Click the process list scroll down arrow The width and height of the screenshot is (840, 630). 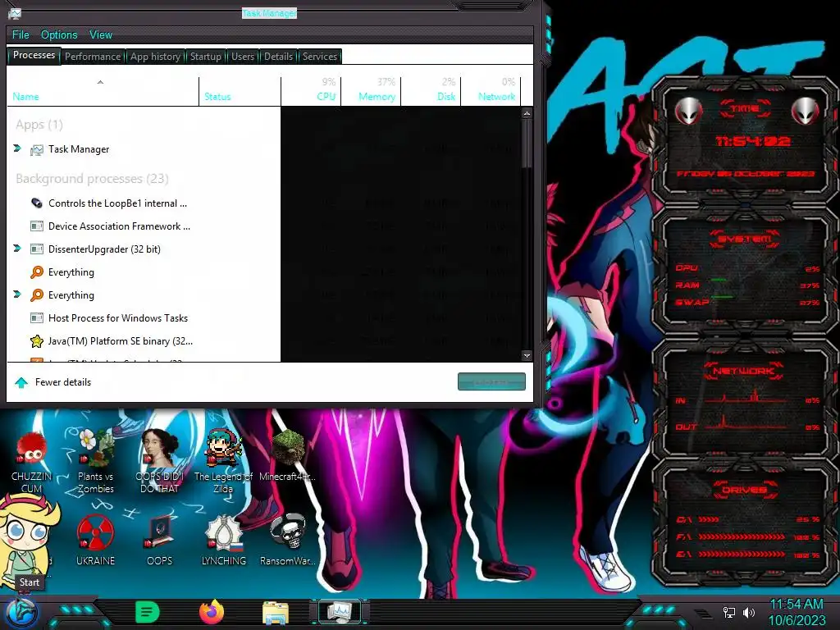click(x=527, y=355)
